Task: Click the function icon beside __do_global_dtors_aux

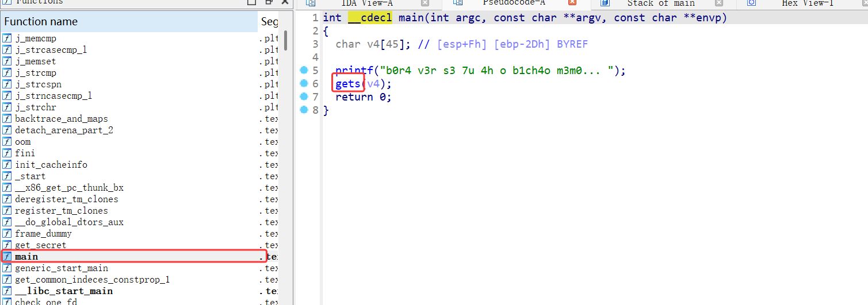Action: 7,222
